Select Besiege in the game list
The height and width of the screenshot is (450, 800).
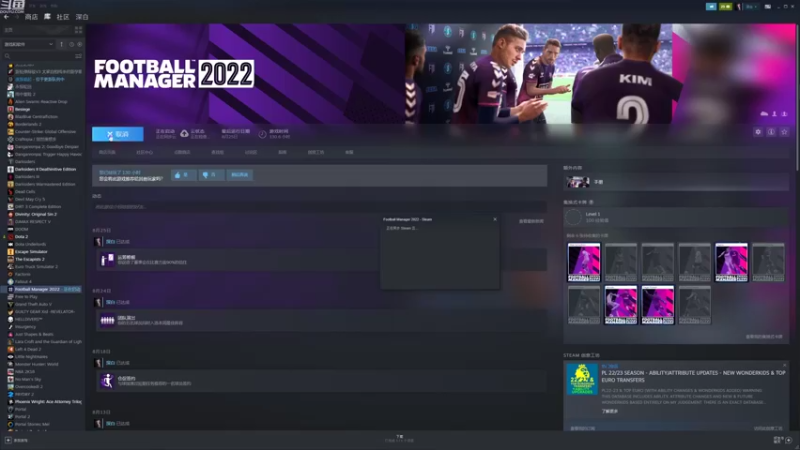tap(22, 109)
